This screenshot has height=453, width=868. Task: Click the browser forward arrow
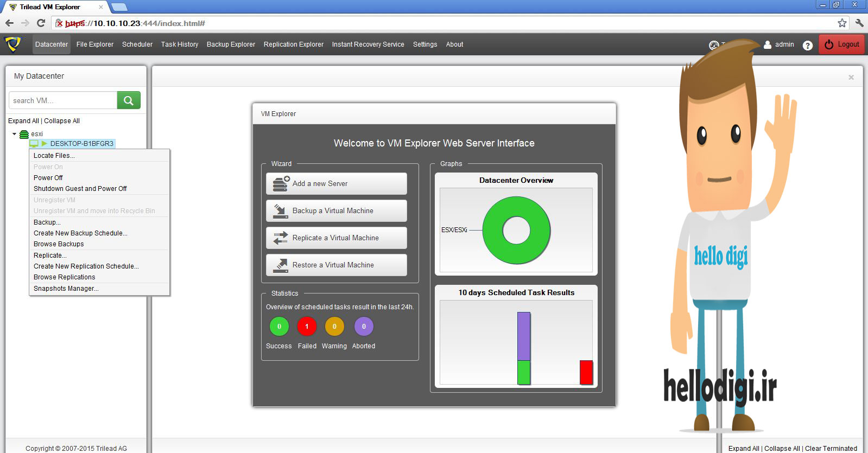click(x=25, y=23)
